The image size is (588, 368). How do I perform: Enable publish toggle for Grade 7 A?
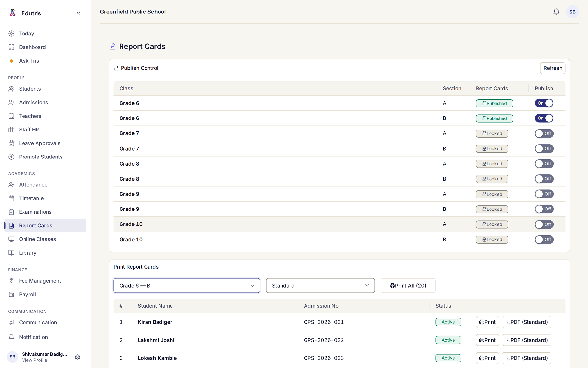[x=544, y=133]
